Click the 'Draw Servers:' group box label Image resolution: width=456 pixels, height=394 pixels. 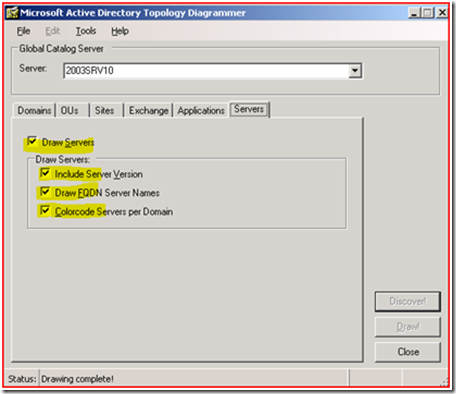pyautogui.click(x=63, y=159)
